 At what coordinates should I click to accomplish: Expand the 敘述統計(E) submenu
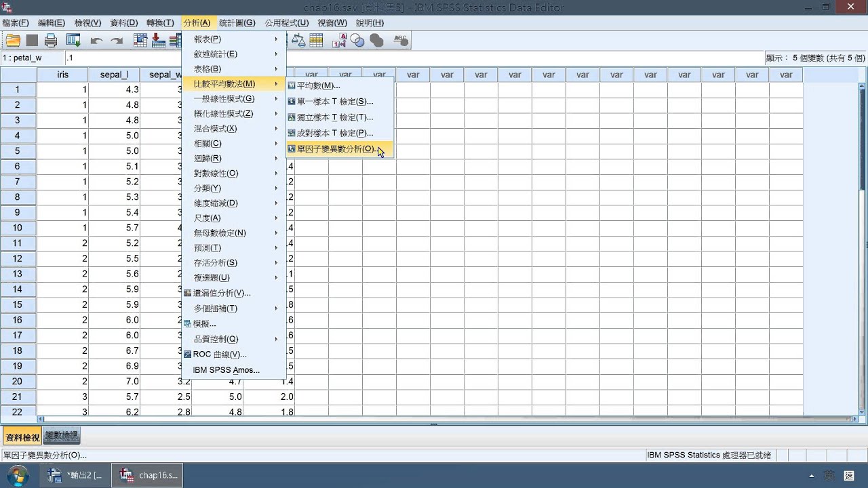click(234, 54)
